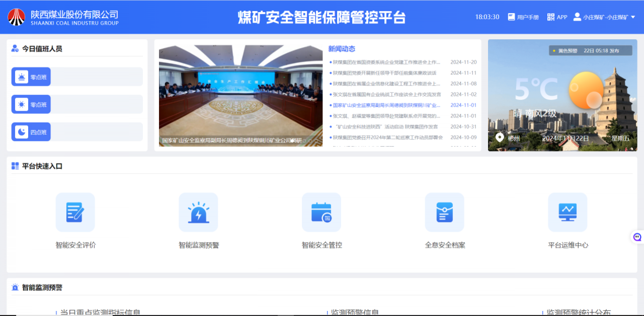Click the 彬州 location pin icon

pos(500,138)
